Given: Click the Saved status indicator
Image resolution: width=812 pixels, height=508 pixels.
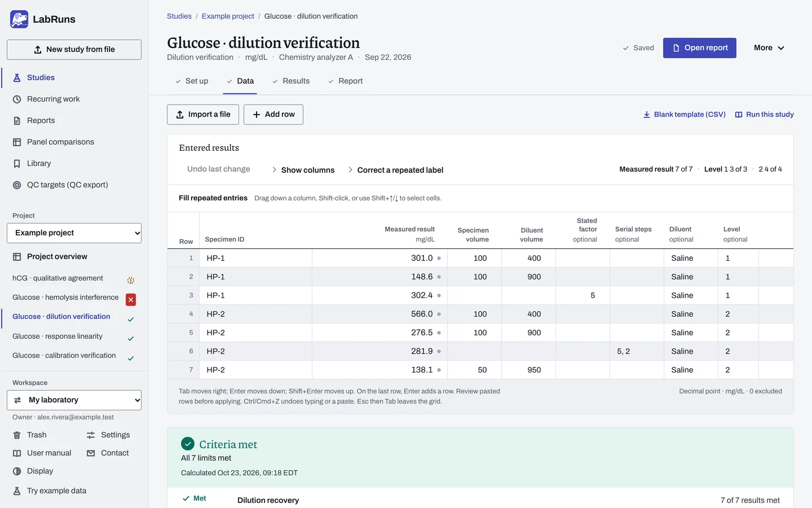Looking at the screenshot, I should [638, 48].
